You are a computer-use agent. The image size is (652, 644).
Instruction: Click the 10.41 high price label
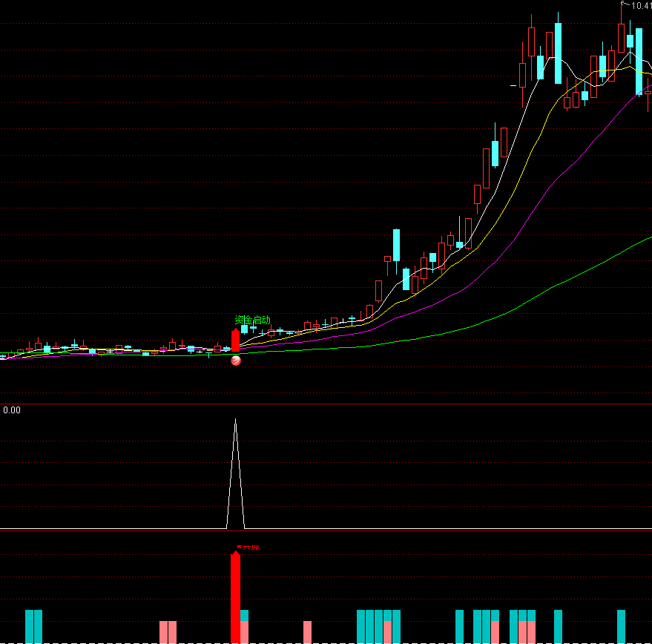640,6
